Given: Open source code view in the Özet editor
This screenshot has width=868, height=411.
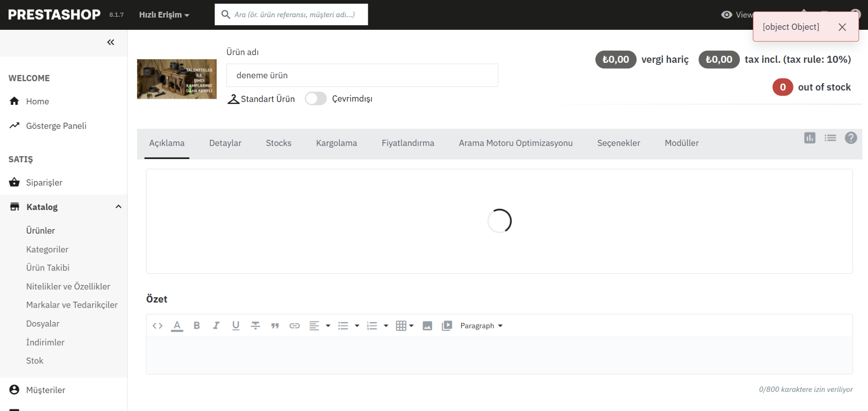Looking at the screenshot, I should tap(157, 326).
